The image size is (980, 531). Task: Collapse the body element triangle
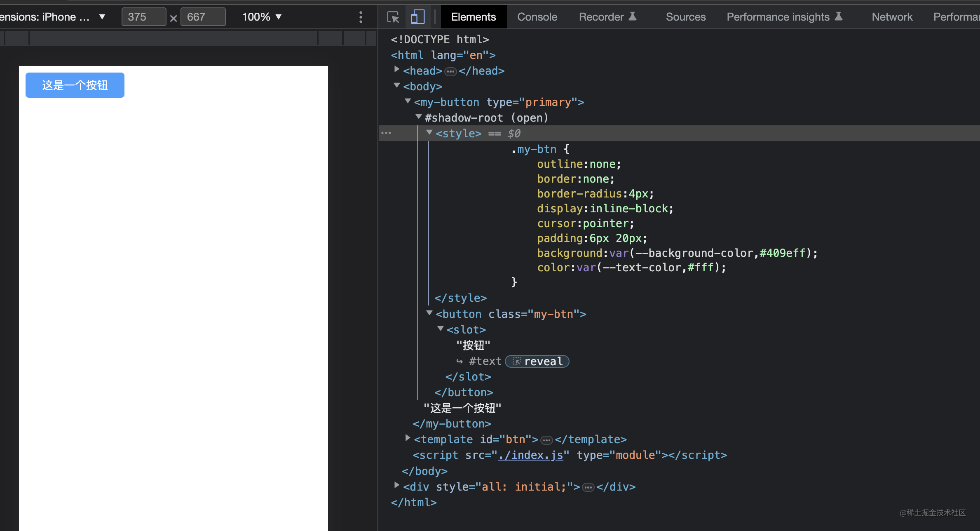click(x=396, y=86)
